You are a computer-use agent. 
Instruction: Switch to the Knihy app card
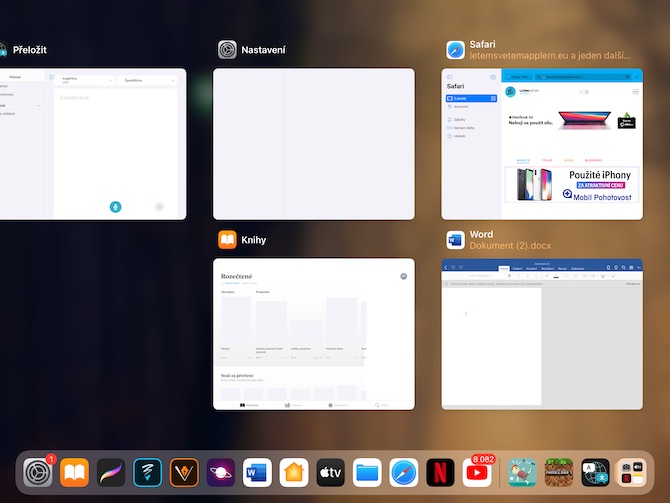tap(314, 334)
